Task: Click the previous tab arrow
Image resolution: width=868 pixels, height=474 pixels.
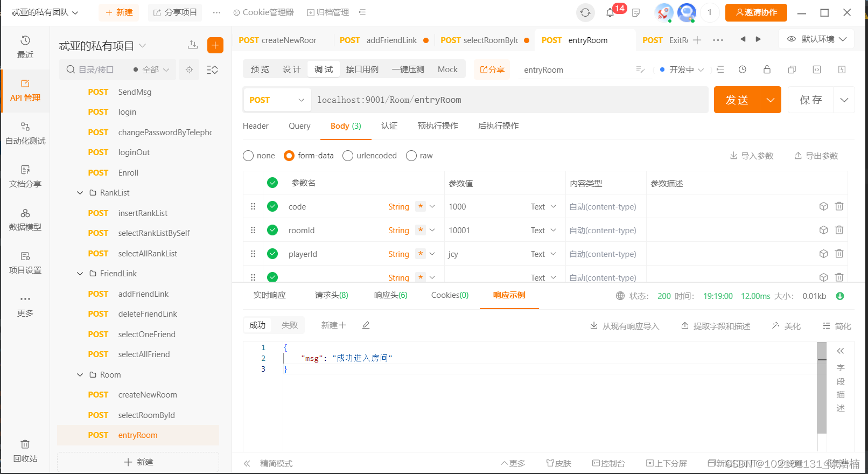Action: pos(743,39)
